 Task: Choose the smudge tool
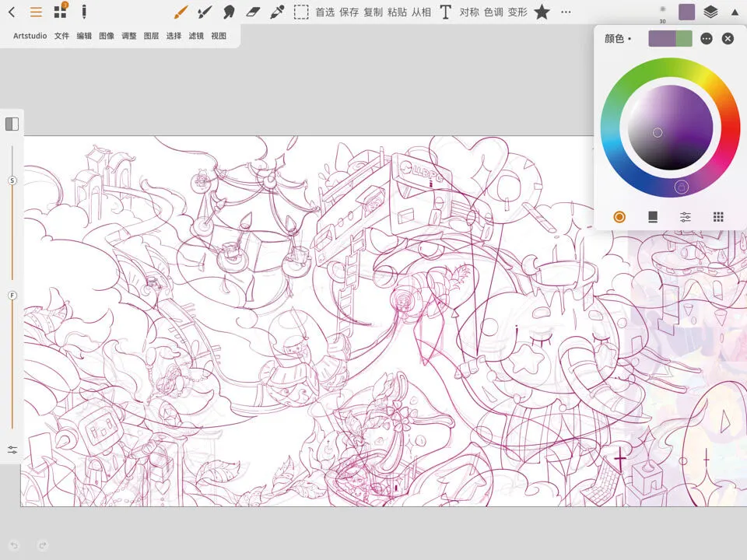pyautogui.click(x=229, y=12)
